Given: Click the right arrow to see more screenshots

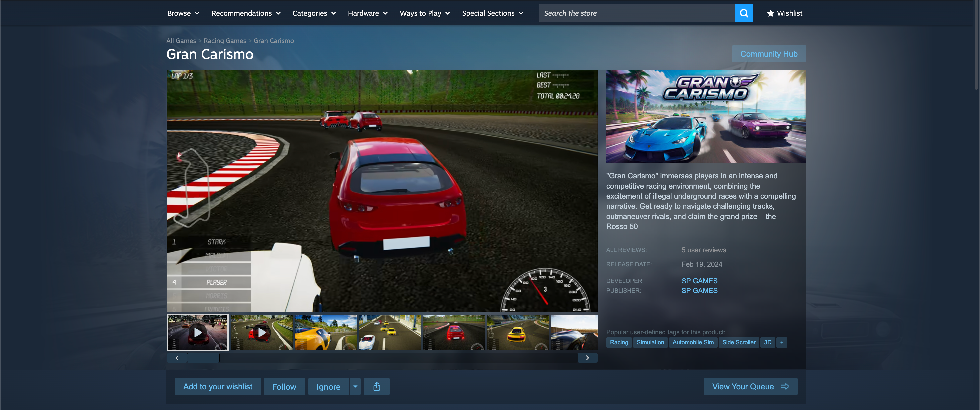Looking at the screenshot, I should tap(587, 357).
